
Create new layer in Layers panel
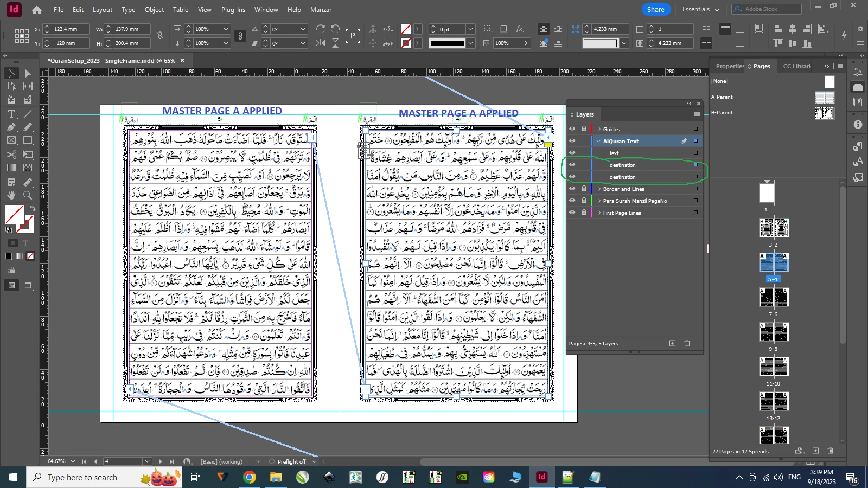click(x=672, y=343)
